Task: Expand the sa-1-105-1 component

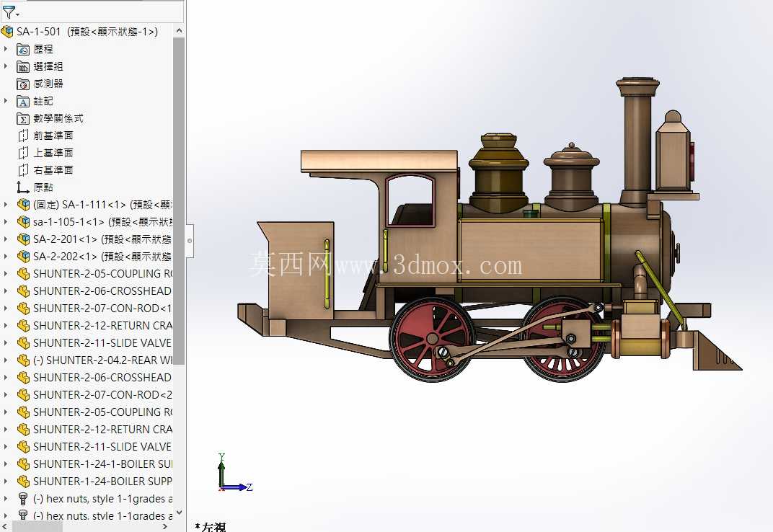Action: (6, 222)
